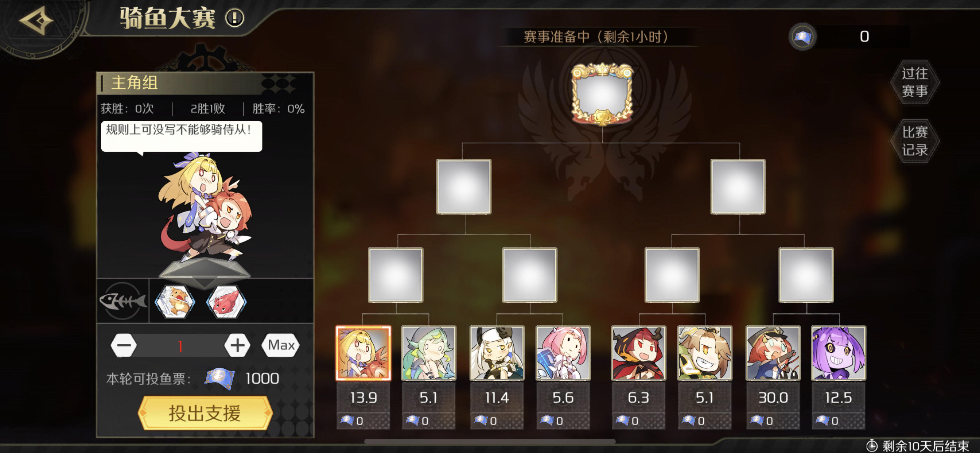Set tickets to Max
Screen dimensions: 980x453
tap(281, 345)
